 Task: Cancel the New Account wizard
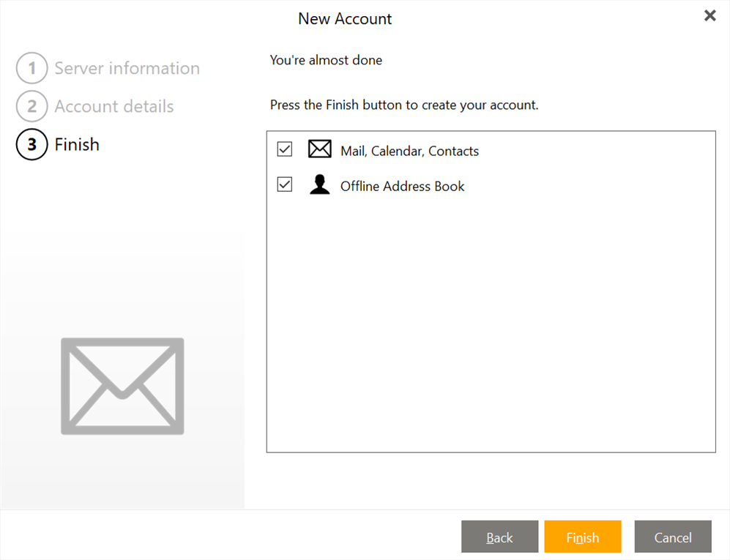tap(672, 537)
